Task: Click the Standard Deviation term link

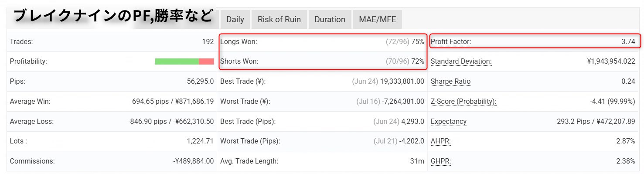Action: pos(461,61)
